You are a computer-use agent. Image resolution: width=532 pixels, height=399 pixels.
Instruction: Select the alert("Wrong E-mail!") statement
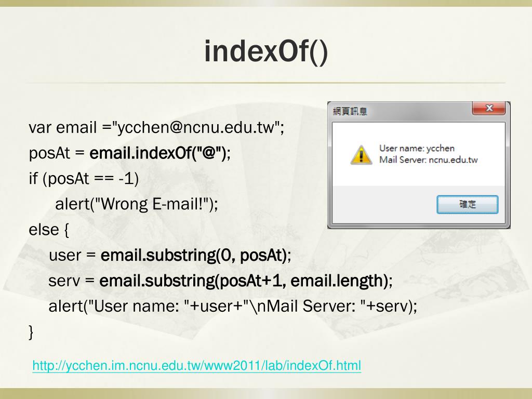137,204
